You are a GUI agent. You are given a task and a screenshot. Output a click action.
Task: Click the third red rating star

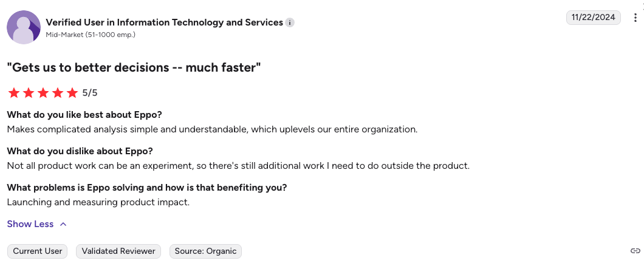(x=43, y=93)
